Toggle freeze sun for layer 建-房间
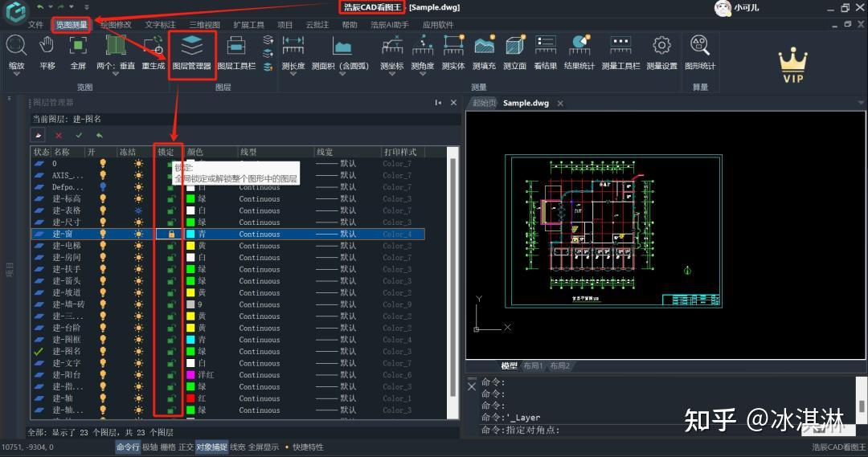Screen dimensions: 868x457 pyautogui.click(x=138, y=257)
